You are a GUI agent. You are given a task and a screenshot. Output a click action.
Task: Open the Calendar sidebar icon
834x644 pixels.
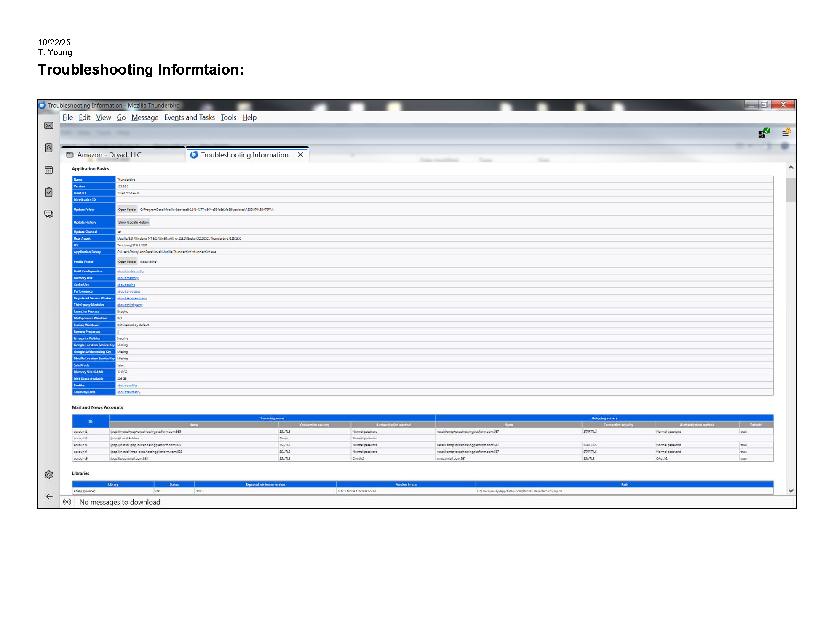coord(49,170)
